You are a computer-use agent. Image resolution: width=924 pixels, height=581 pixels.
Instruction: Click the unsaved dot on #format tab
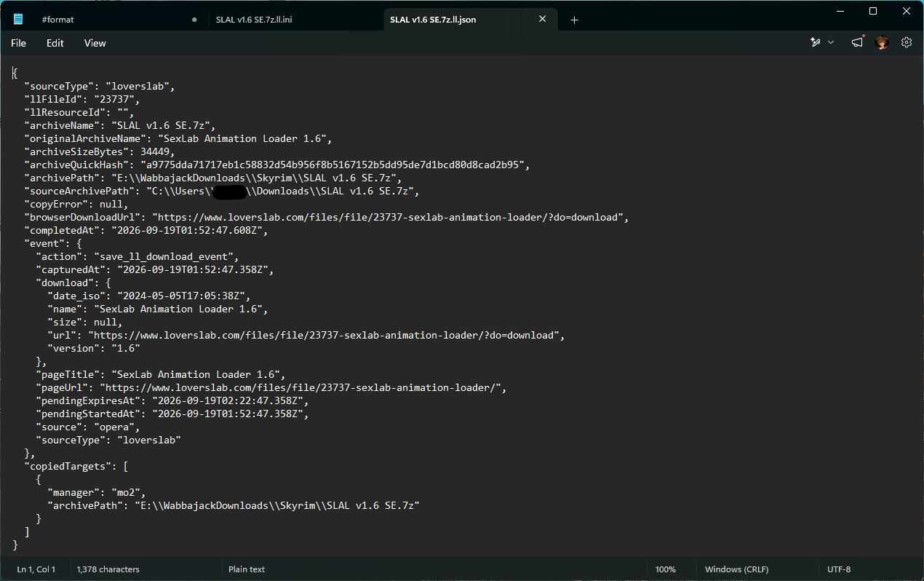pyautogui.click(x=194, y=20)
